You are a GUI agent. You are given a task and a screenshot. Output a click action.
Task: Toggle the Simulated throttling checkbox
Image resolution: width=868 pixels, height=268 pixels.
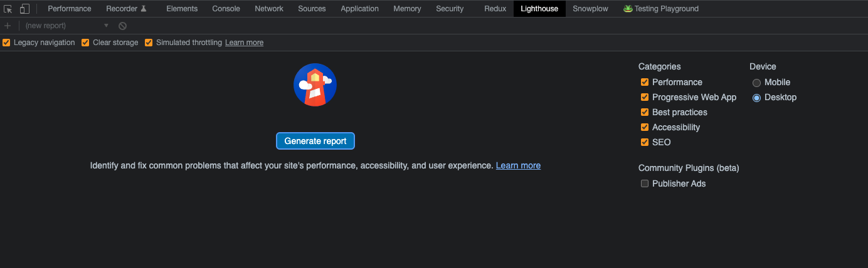coord(149,43)
